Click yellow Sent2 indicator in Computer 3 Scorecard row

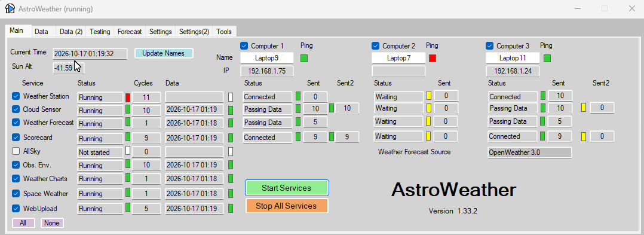584,136
